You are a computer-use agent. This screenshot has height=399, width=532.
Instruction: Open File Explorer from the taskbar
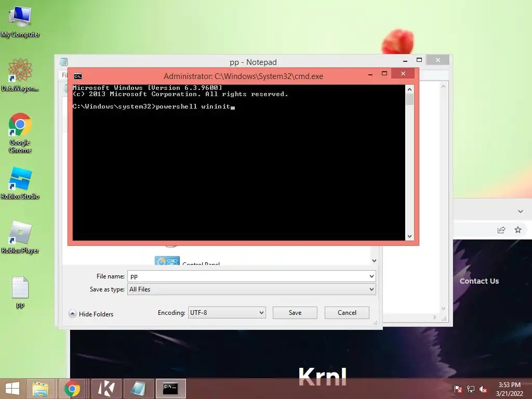(x=41, y=389)
